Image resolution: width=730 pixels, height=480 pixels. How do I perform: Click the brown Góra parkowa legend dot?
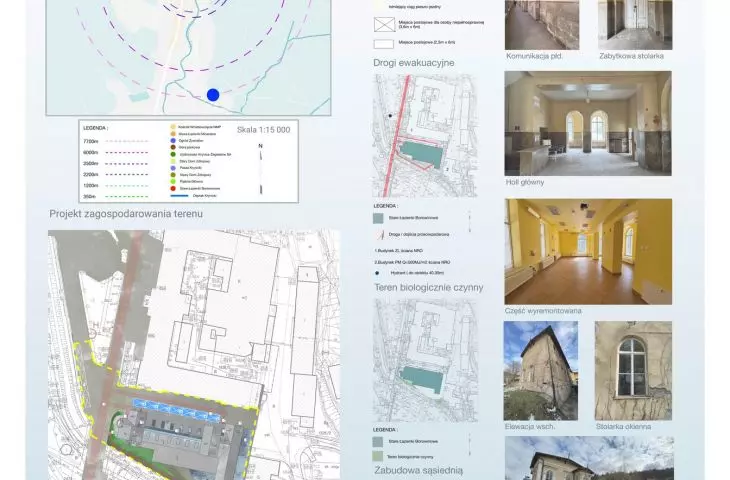point(173,147)
